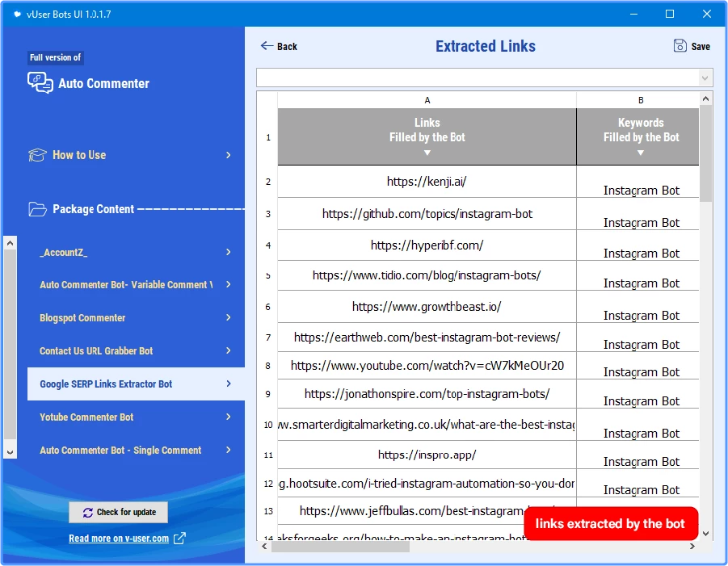Select cell https://www.growthbeast.io/

click(x=427, y=307)
